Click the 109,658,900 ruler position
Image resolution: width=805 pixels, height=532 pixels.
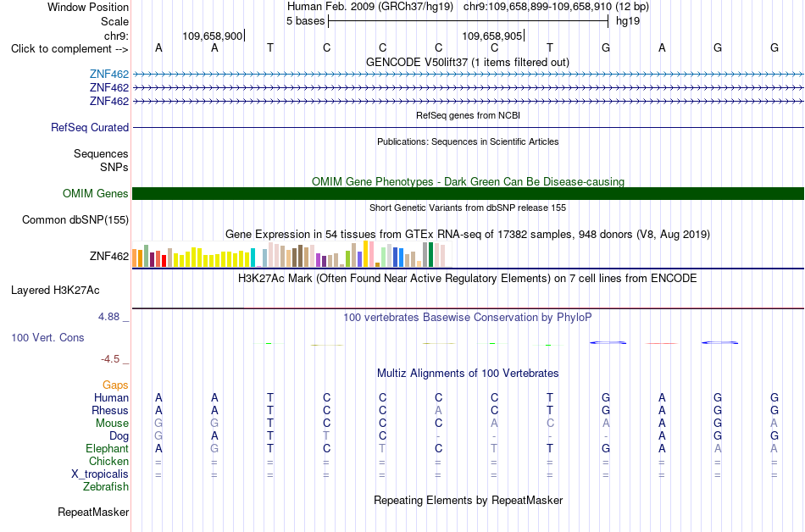pyautogui.click(x=212, y=36)
